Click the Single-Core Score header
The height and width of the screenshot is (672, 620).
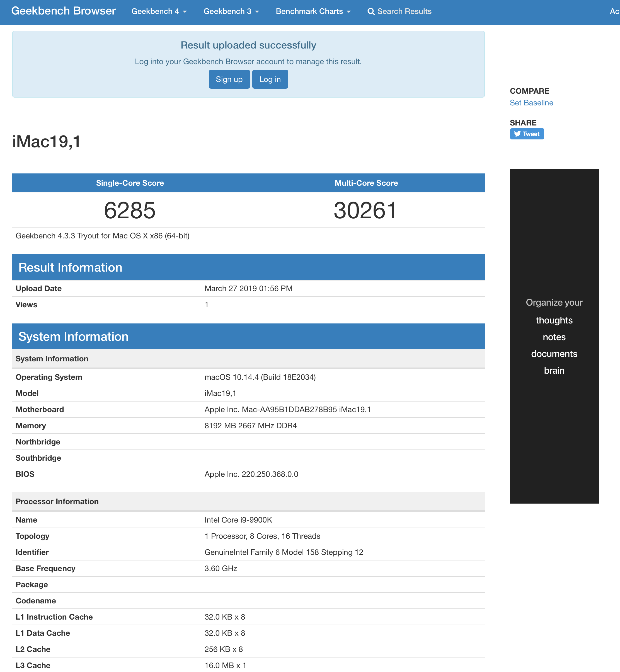pyautogui.click(x=130, y=183)
